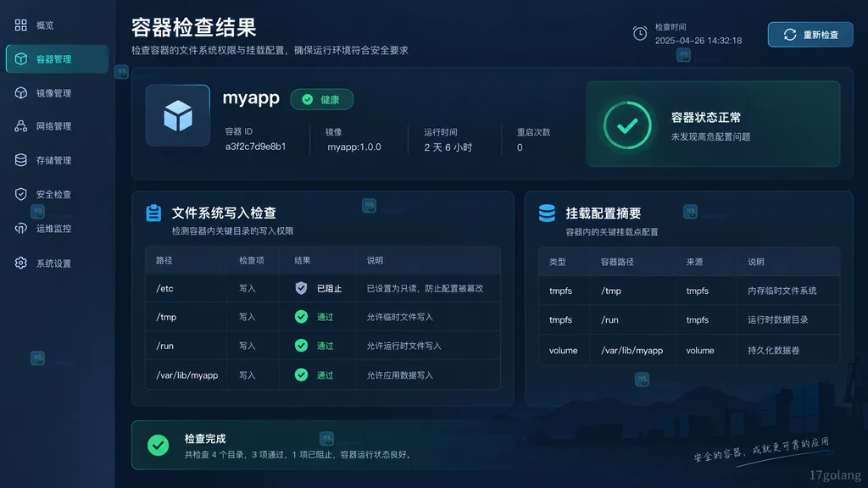Click the 结果 column header

click(303, 260)
